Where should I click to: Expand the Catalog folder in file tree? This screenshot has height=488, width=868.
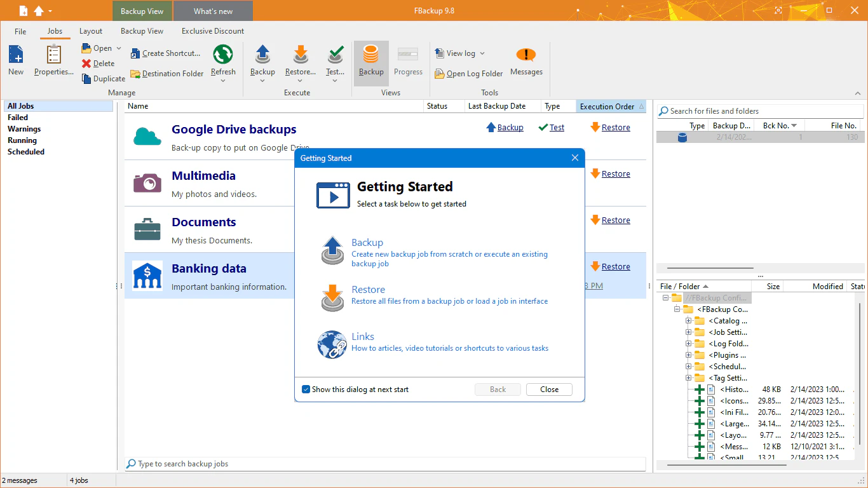pyautogui.click(x=689, y=320)
